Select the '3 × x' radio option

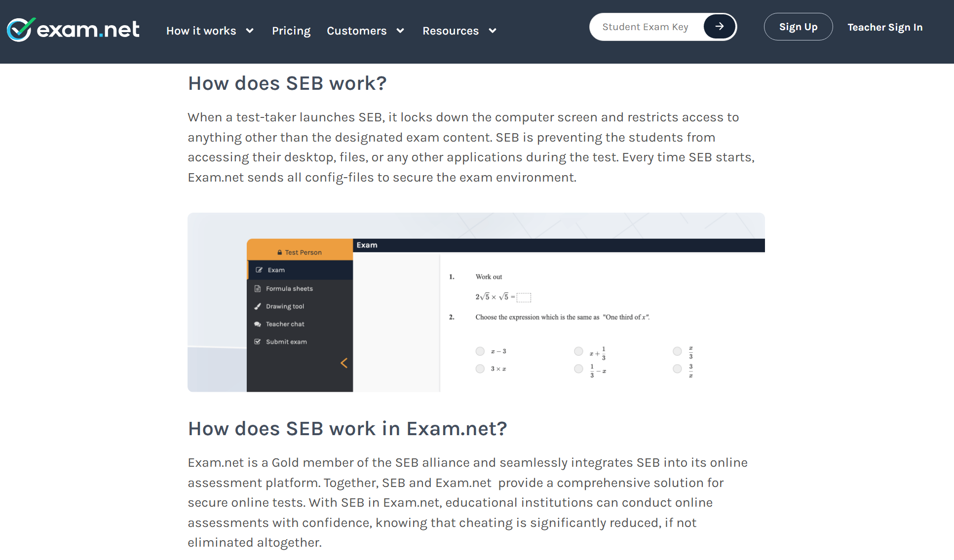(480, 369)
